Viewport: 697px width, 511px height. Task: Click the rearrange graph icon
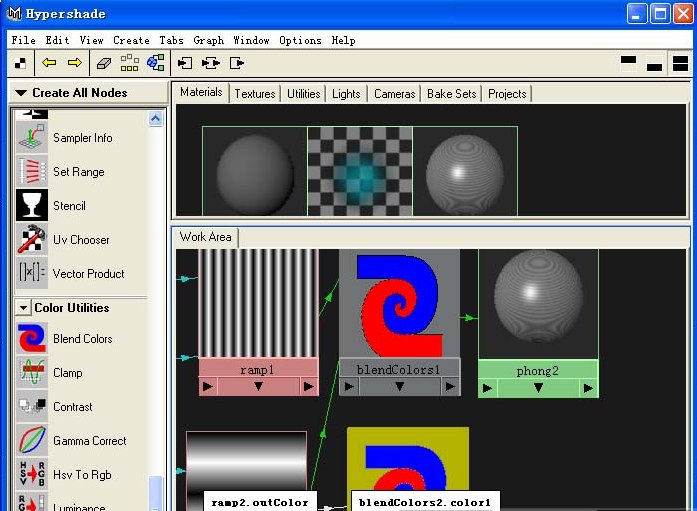click(x=130, y=63)
